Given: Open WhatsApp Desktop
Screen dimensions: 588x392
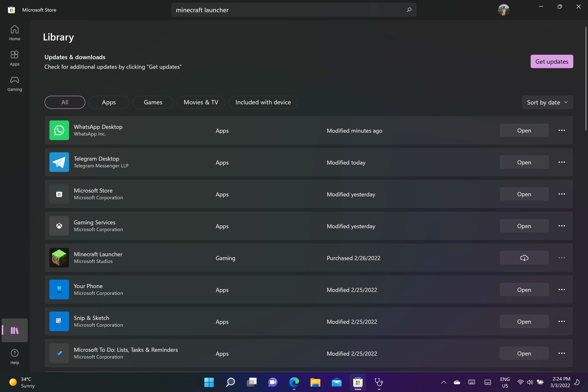Looking at the screenshot, I should click(524, 130).
